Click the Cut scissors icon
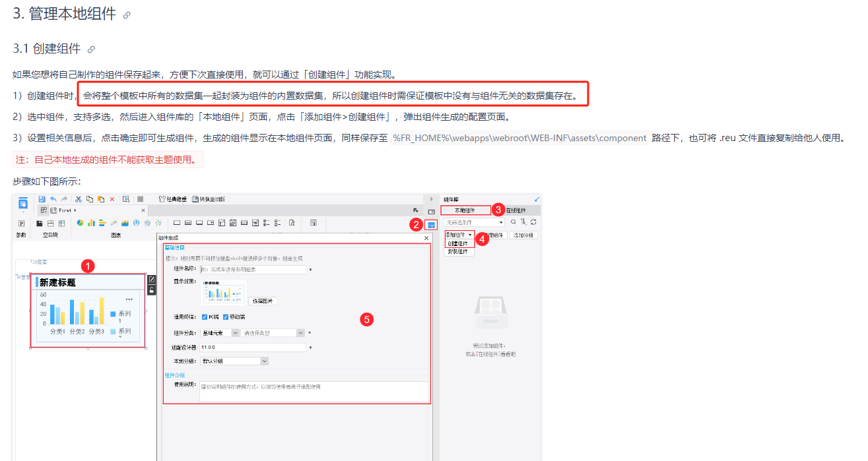Viewport: 868px width, 461px height. (x=78, y=199)
